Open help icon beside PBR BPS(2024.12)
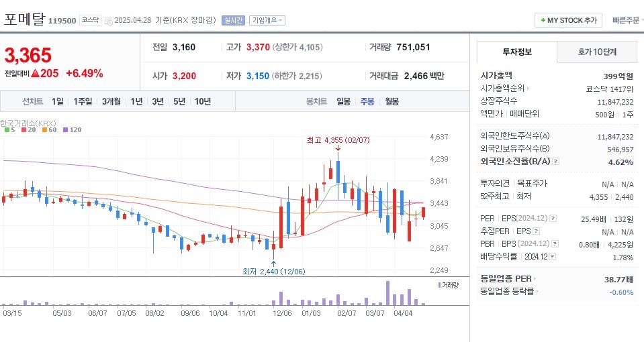The height and width of the screenshot is (342, 644). (555, 243)
